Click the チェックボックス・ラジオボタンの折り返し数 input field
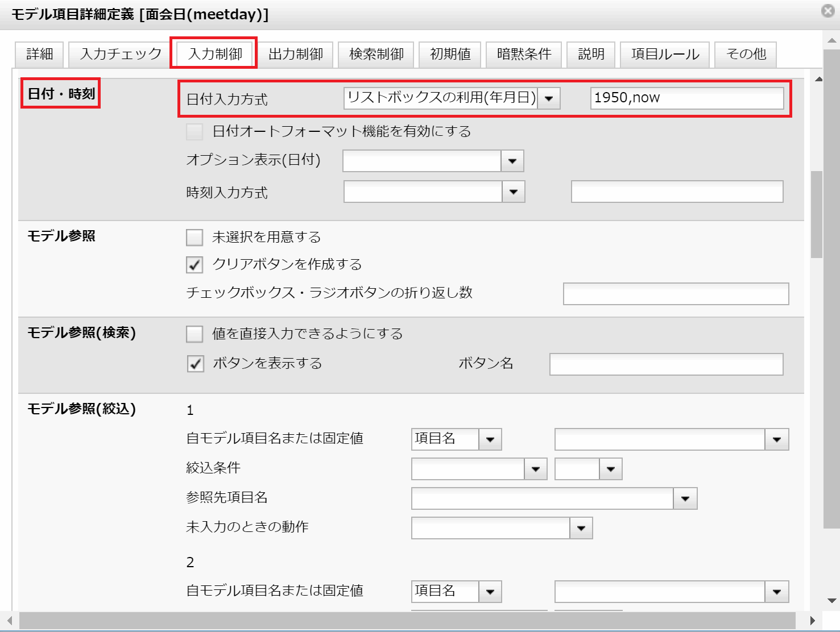Screen dimensions: 840x632 pyautogui.click(x=676, y=294)
